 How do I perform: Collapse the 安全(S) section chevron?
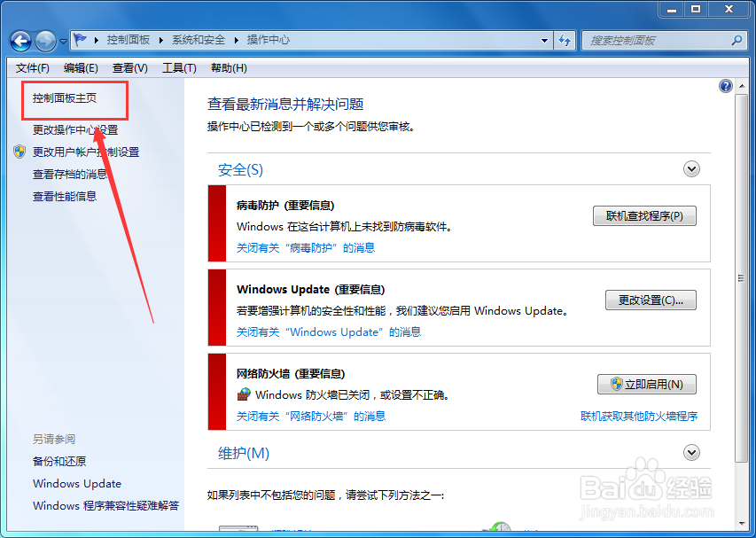691,169
